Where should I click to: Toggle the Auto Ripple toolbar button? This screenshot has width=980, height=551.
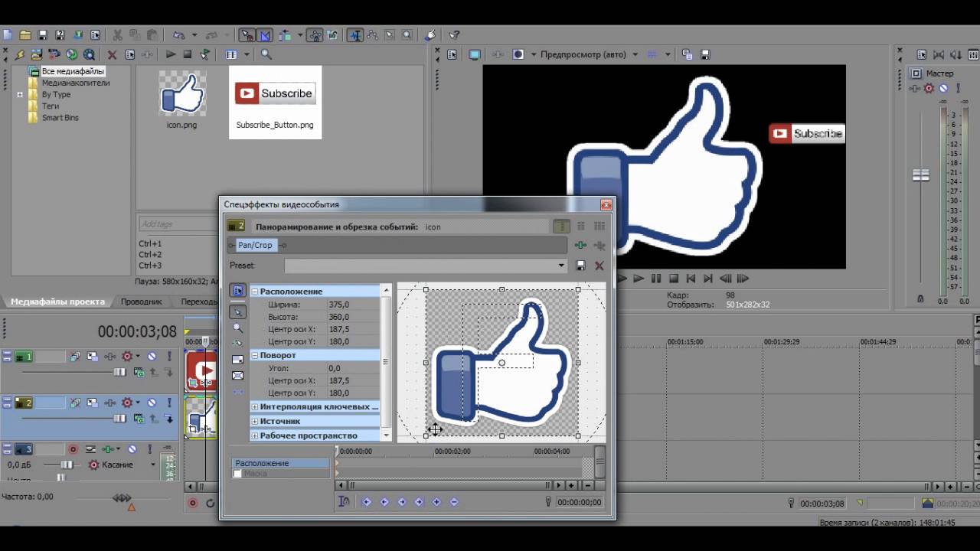point(285,35)
